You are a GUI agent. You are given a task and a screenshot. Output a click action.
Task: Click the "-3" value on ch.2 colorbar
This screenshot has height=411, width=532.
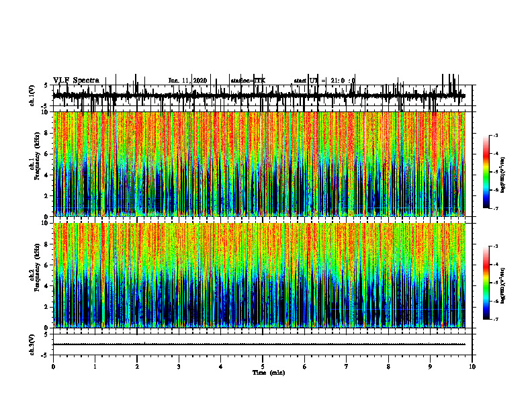pyautogui.click(x=495, y=246)
